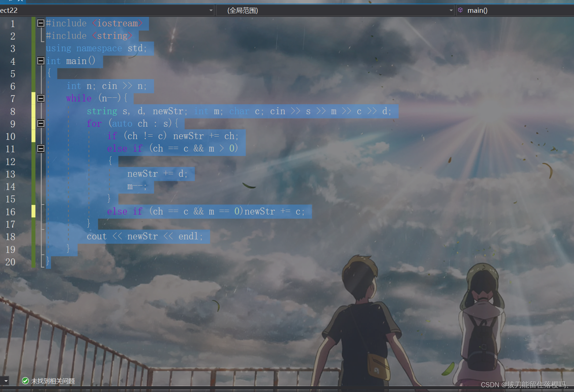Collapse the while (n--) loop fold toggle
Viewport: 574px width, 392px height.
click(41, 98)
